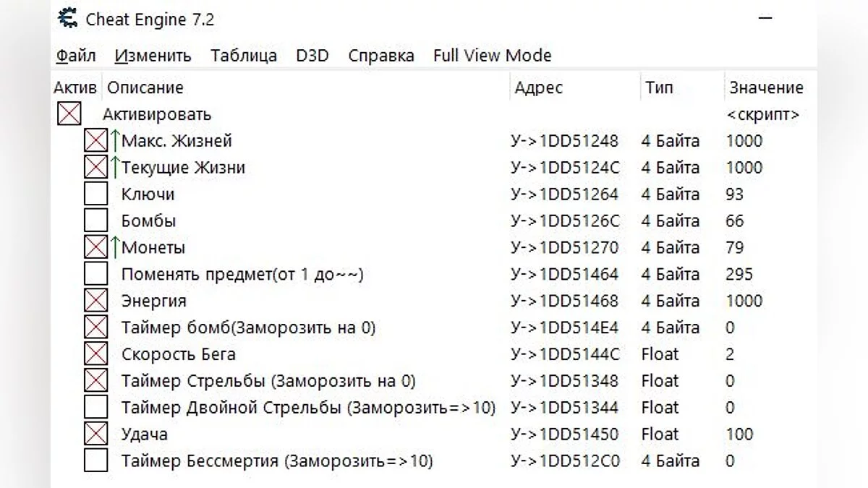Click the Описание column header
Screen dimensions: 868x488
(145, 87)
